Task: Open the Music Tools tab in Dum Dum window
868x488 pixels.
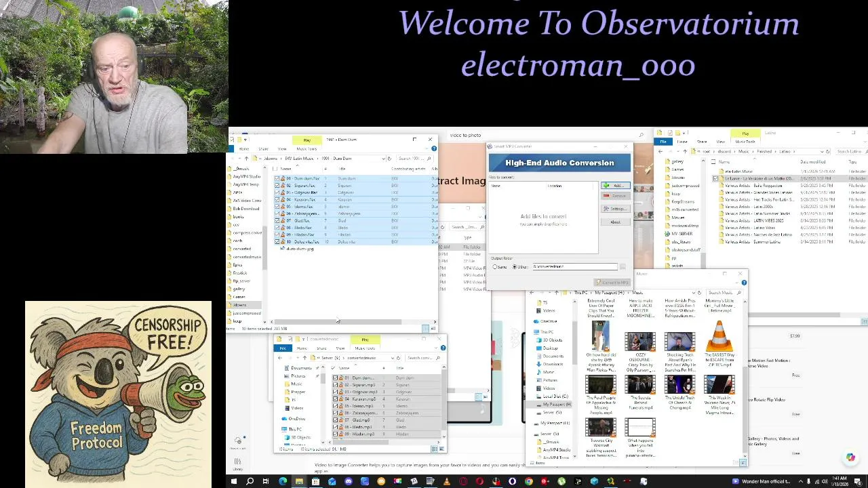Action: pyautogui.click(x=307, y=149)
